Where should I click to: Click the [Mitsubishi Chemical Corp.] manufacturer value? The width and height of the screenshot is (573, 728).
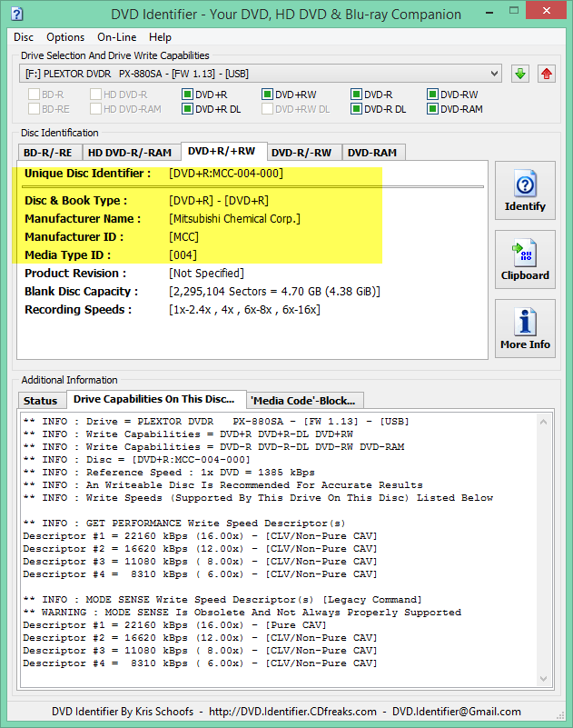click(x=235, y=219)
